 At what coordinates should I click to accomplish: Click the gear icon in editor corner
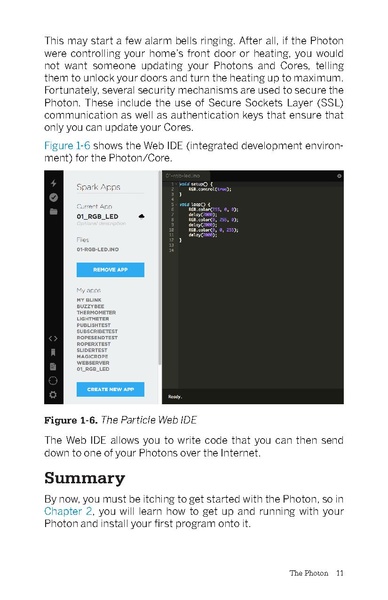(339, 176)
